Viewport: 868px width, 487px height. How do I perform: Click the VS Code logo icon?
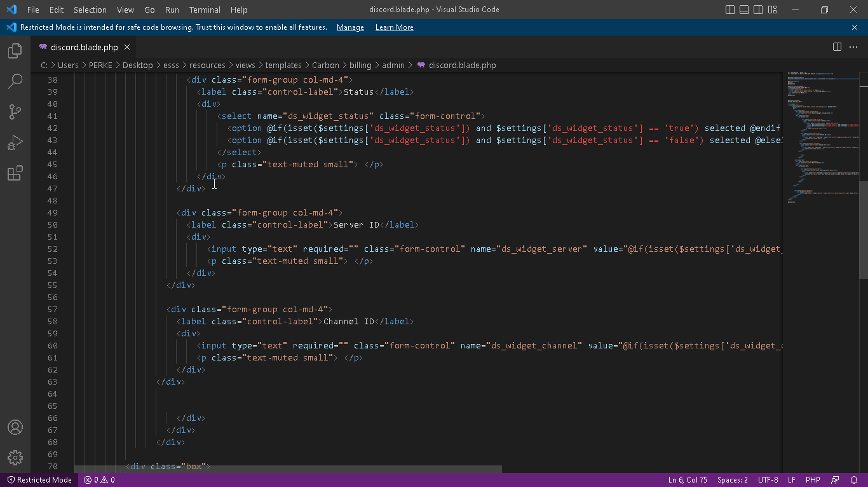[x=11, y=10]
